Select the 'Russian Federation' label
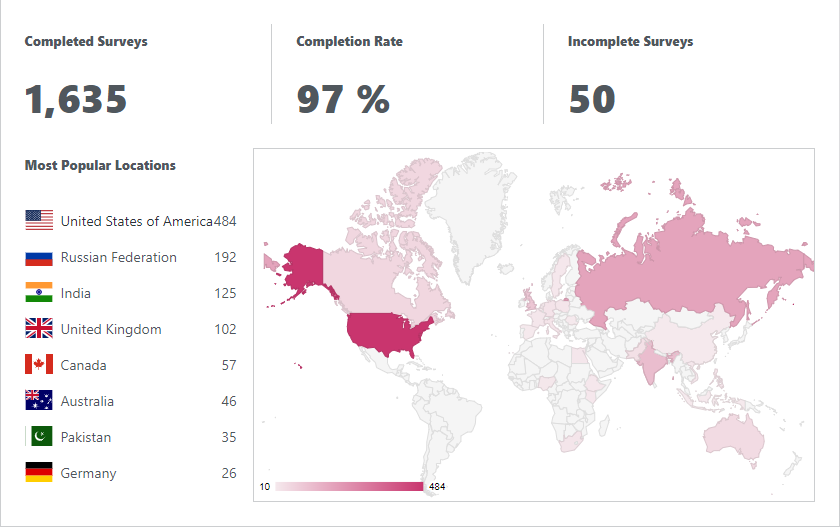 click(118, 257)
